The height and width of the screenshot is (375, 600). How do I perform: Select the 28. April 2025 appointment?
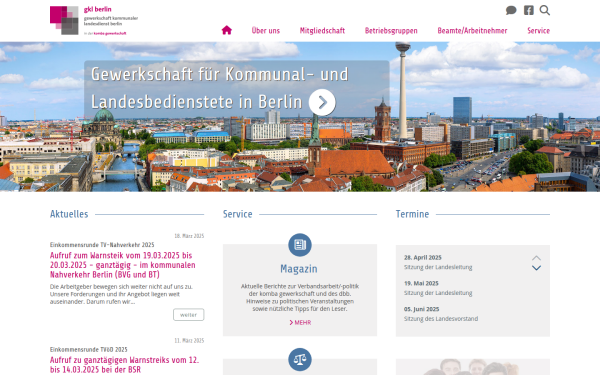pyautogui.click(x=423, y=258)
